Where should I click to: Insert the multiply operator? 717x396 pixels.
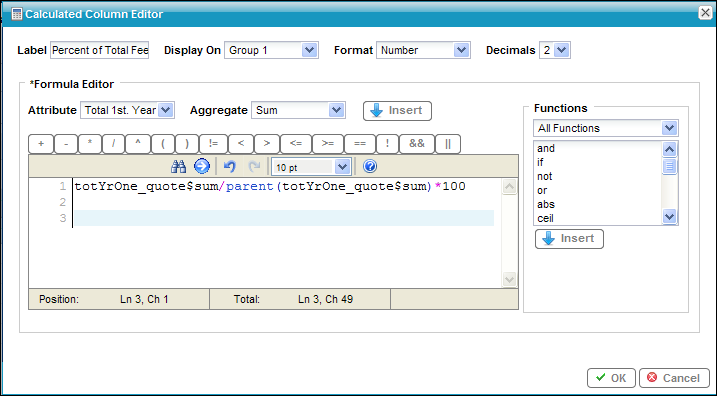(x=90, y=144)
